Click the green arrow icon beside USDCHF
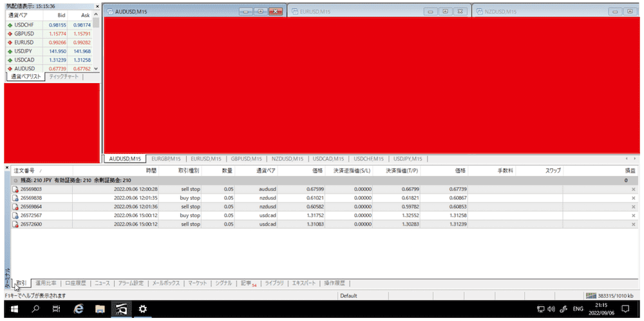This screenshot has width=644, height=321. [10, 25]
